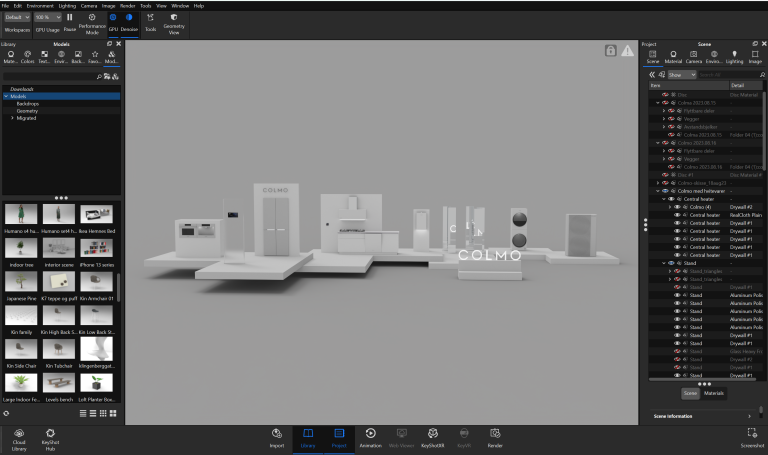Open the Geometry View
The width and height of the screenshot is (768, 455).
173,18
